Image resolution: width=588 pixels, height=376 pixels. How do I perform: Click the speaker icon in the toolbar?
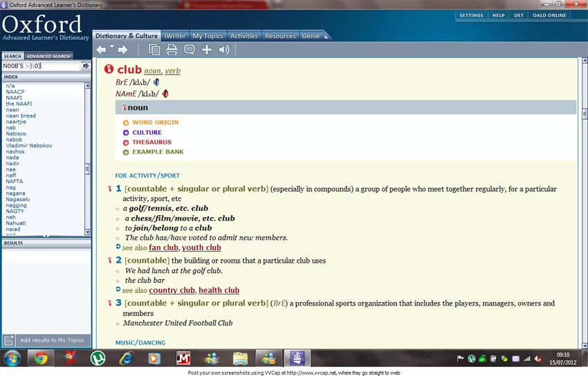(x=224, y=50)
